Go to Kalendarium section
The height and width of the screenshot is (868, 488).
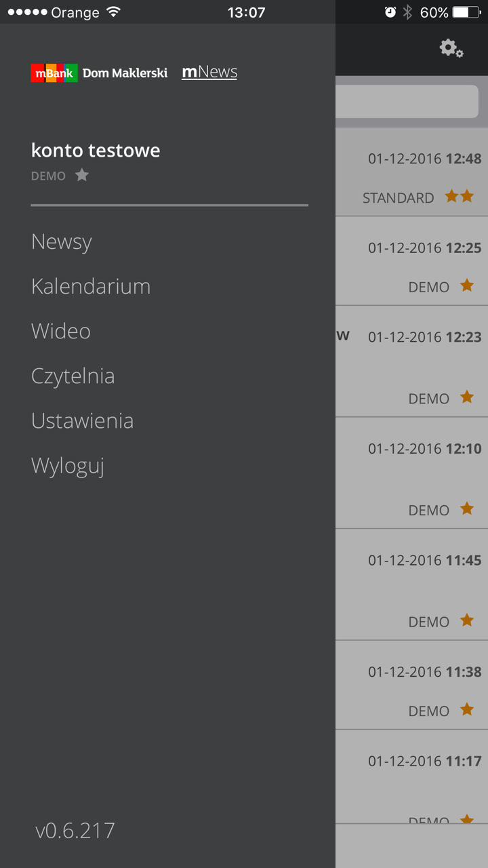(x=91, y=286)
